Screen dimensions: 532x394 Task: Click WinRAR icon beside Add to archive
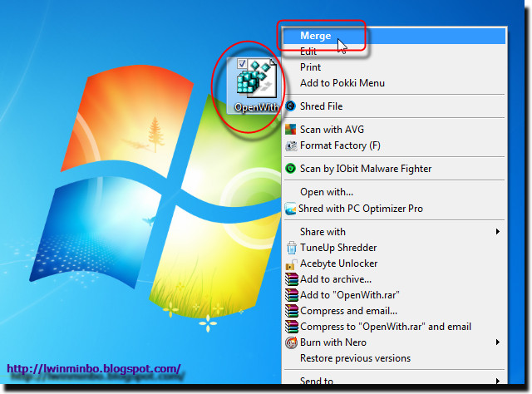[x=292, y=279]
